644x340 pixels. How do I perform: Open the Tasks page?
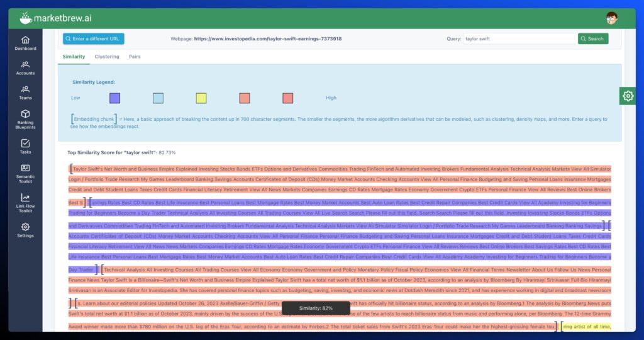25,146
